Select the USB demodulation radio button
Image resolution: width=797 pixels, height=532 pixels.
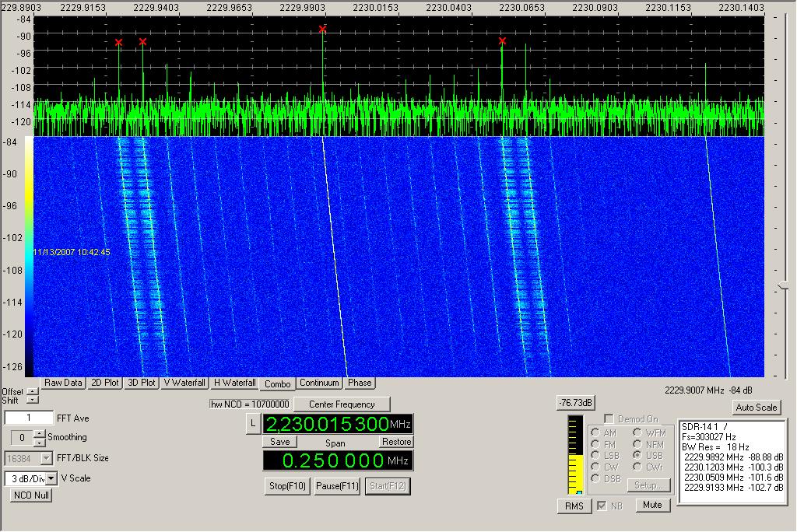pyautogui.click(x=637, y=455)
